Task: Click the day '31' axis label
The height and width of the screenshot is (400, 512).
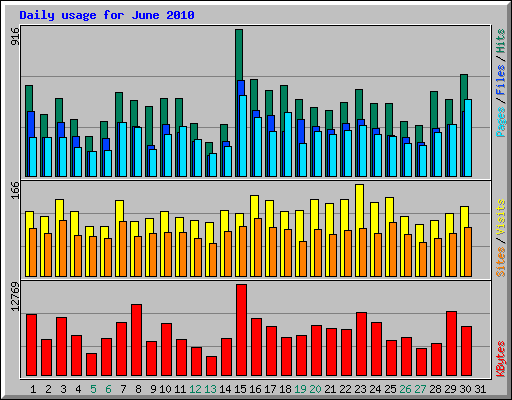Action: tap(480, 389)
